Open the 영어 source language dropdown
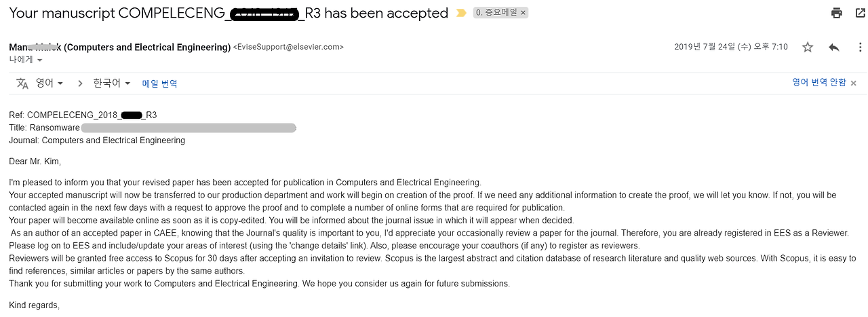The width and height of the screenshot is (868, 317). [50, 83]
